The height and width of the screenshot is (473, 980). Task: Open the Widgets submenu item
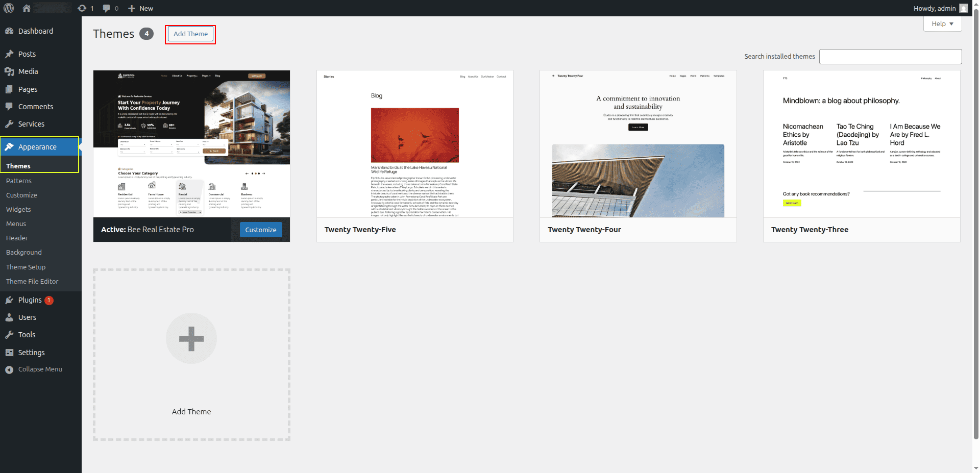point(18,209)
